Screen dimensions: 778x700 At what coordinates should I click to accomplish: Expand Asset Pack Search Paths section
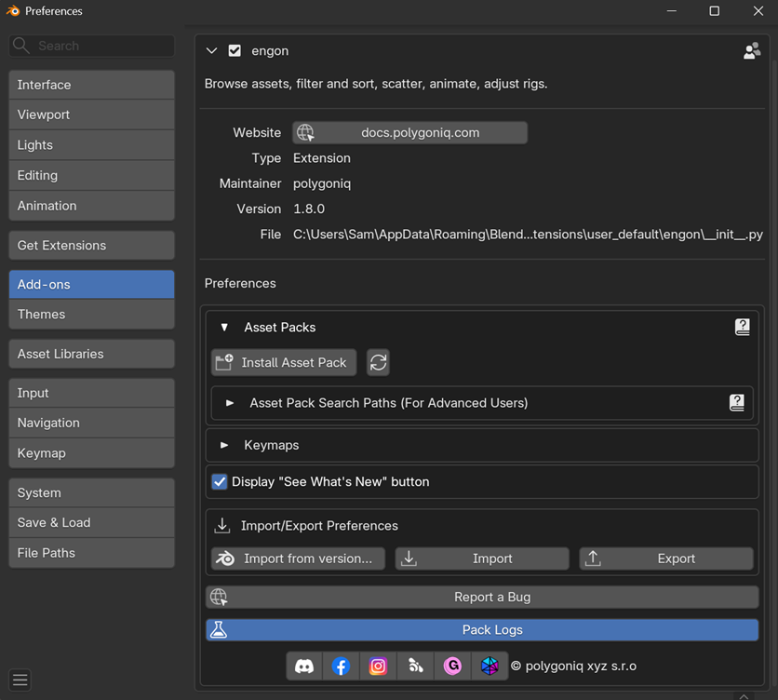click(x=230, y=403)
